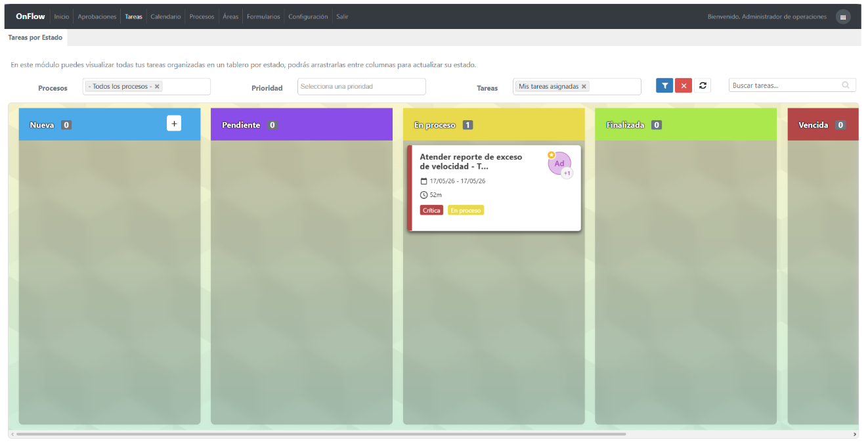The height and width of the screenshot is (446, 868).
Task: Open the Procesos filter dropdown
Action: click(x=146, y=86)
